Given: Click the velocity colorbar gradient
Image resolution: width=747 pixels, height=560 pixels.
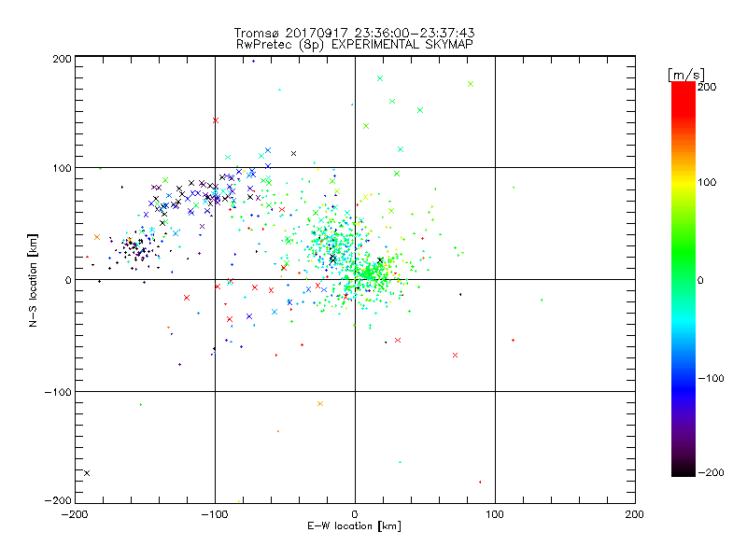Looking at the screenshot, I should (684, 279).
